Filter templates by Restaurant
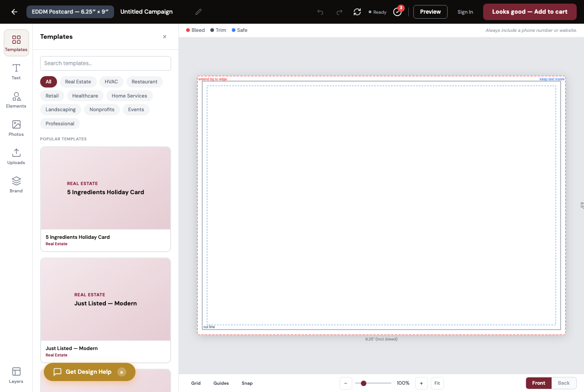Image resolution: width=584 pixels, height=392 pixels. click(x=145, y=82)
